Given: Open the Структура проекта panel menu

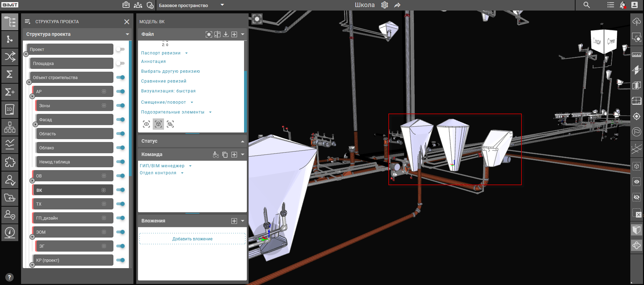Looking at the screenshot, I should tap(127, 34).
